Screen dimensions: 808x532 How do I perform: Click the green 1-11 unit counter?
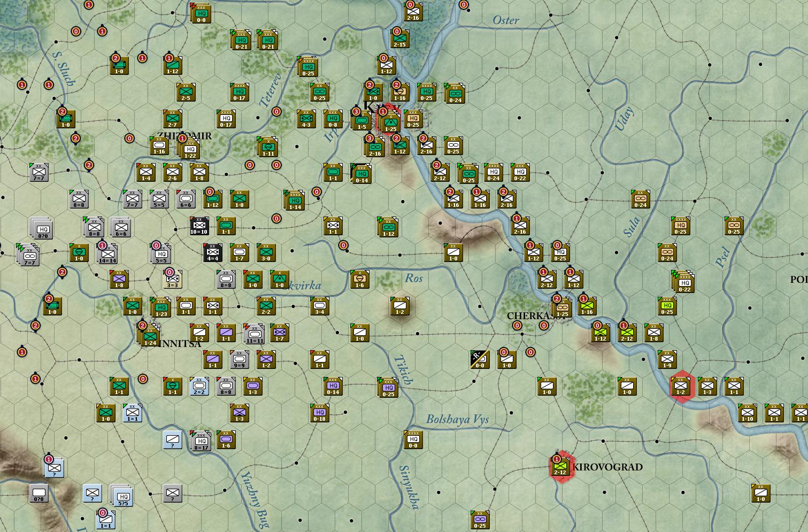[267, 147]
